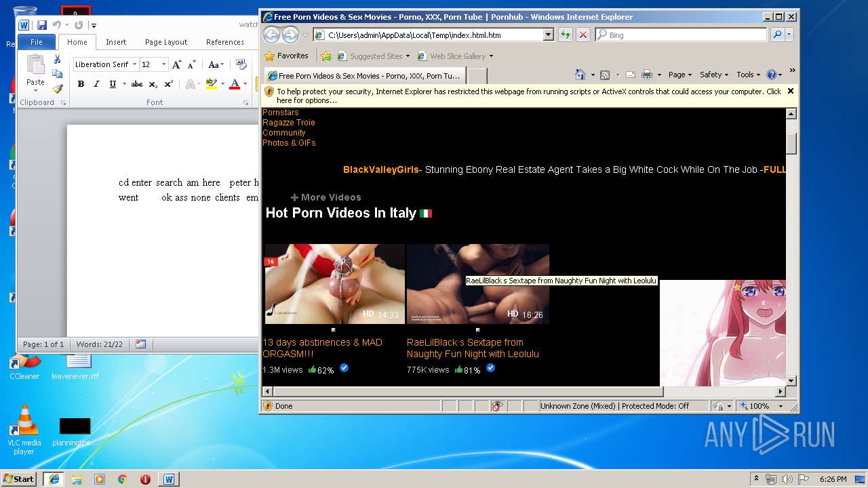Click Bing search magnifier button

[777, 35]
